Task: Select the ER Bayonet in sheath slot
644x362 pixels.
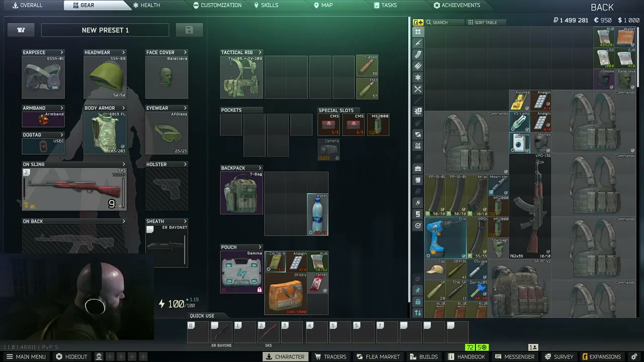Action: 167,246
